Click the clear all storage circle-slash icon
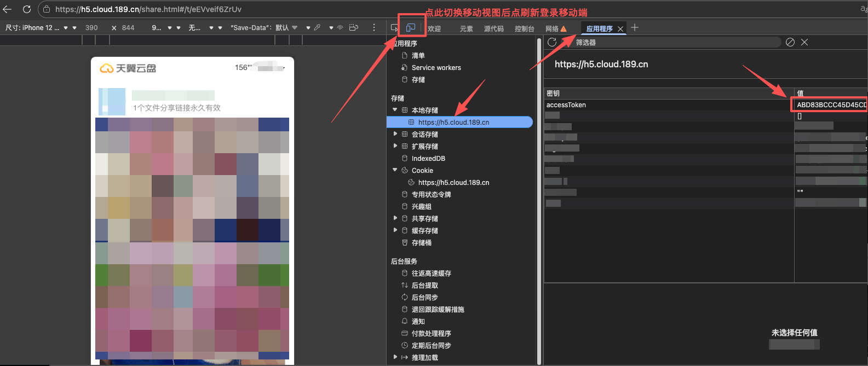The width and height of the screenshot is (868, 366). [790, 42]
